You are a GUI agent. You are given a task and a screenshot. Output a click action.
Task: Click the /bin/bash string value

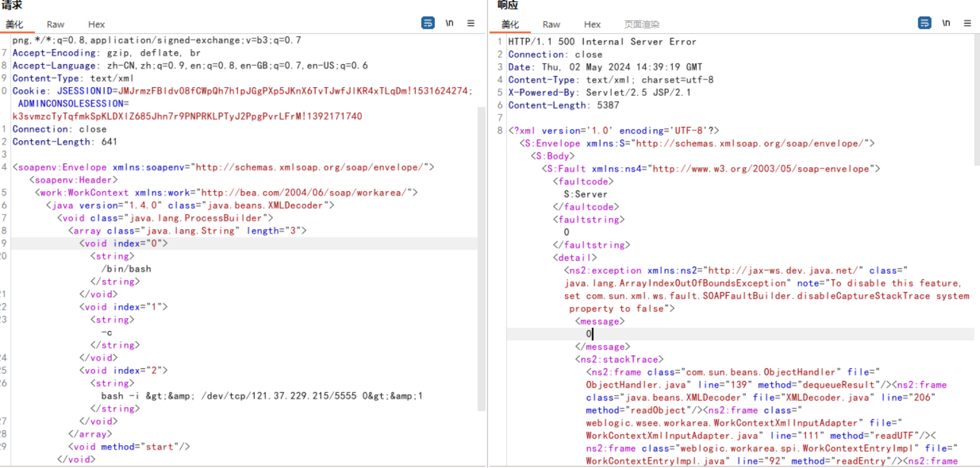(x=126, y=269)
